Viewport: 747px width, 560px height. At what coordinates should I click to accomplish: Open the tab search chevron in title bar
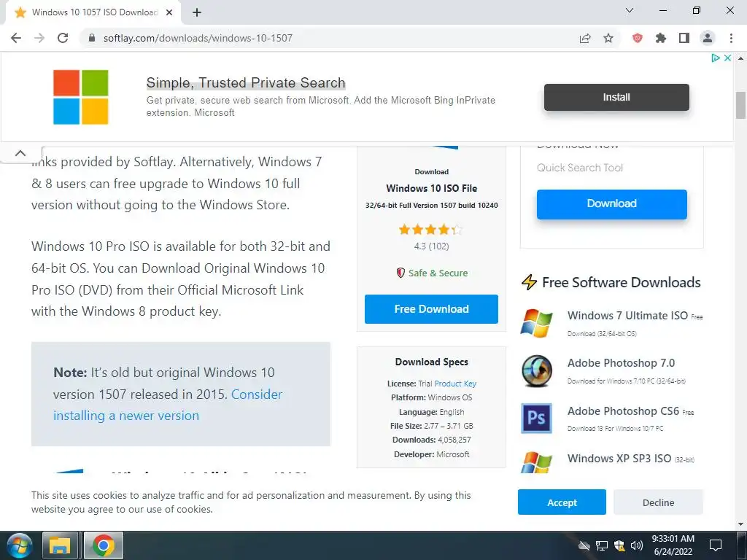630,10
